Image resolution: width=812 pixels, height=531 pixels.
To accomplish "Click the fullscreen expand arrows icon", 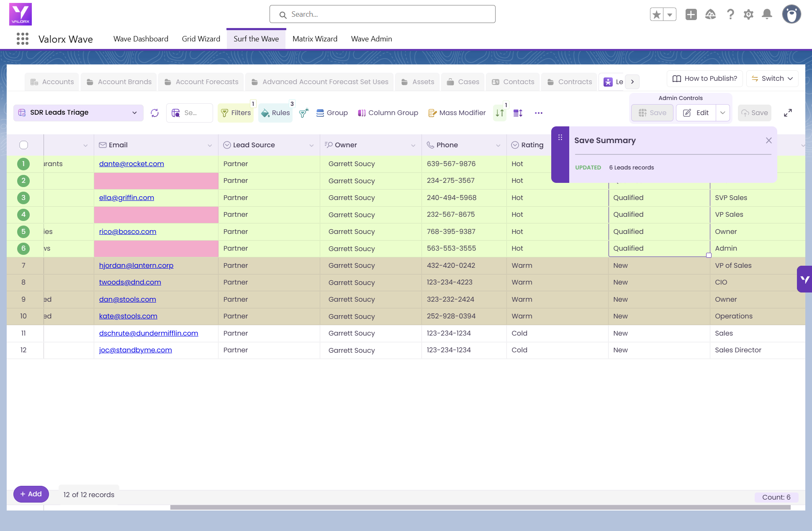I will [x=788, y=113].
